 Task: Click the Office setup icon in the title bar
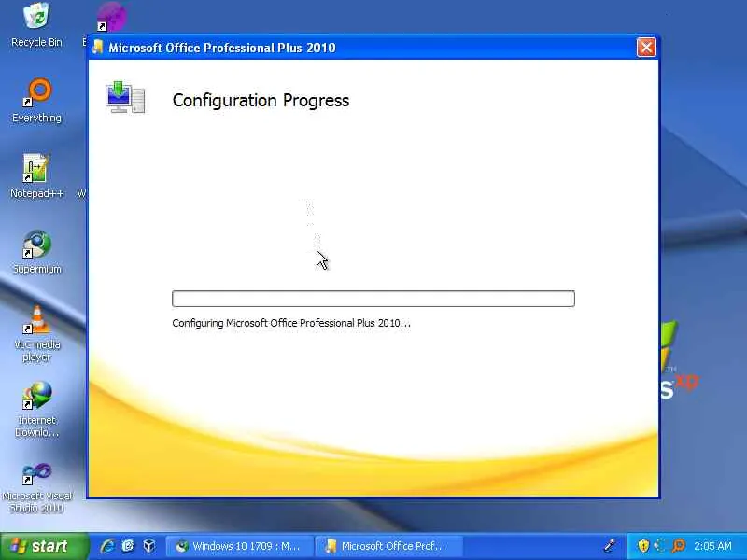pyautogui.click(x=98, y=48)
